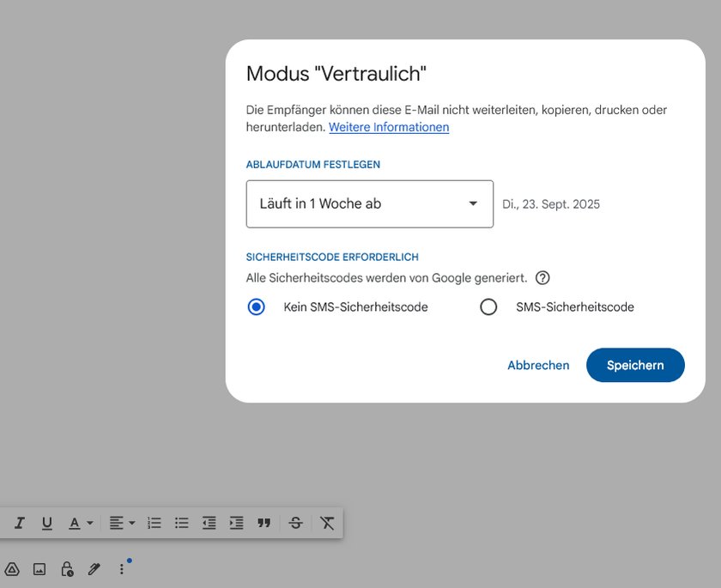This screenshot has width=721, height=588.
Task: Apply strikethrough formatting
Action: click(295, 522)
